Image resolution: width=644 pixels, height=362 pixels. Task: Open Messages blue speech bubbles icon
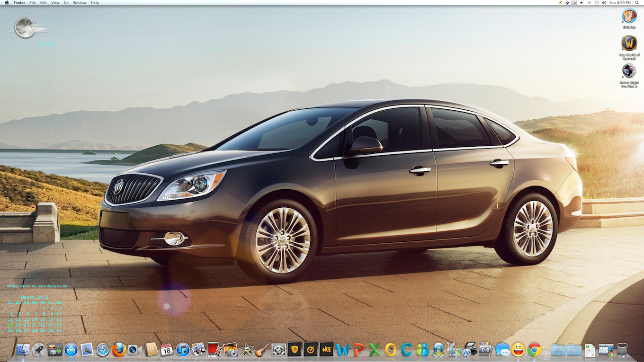[502, 350]
